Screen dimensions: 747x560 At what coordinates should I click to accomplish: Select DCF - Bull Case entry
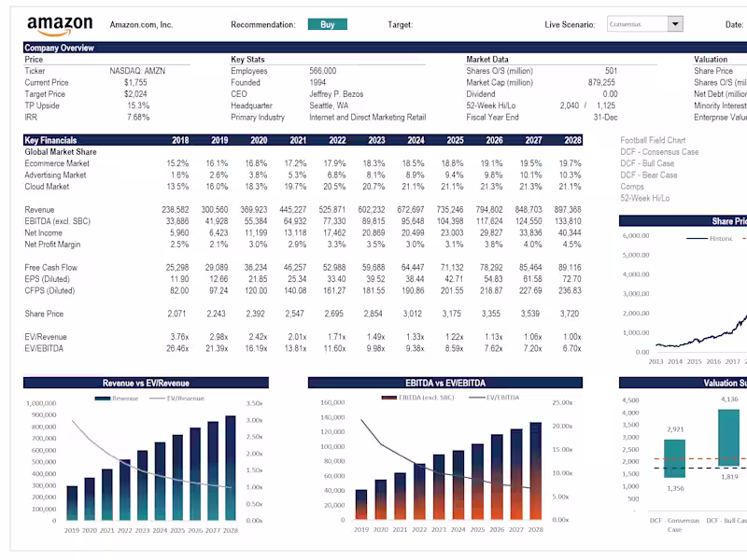click(x=647, y=163)
